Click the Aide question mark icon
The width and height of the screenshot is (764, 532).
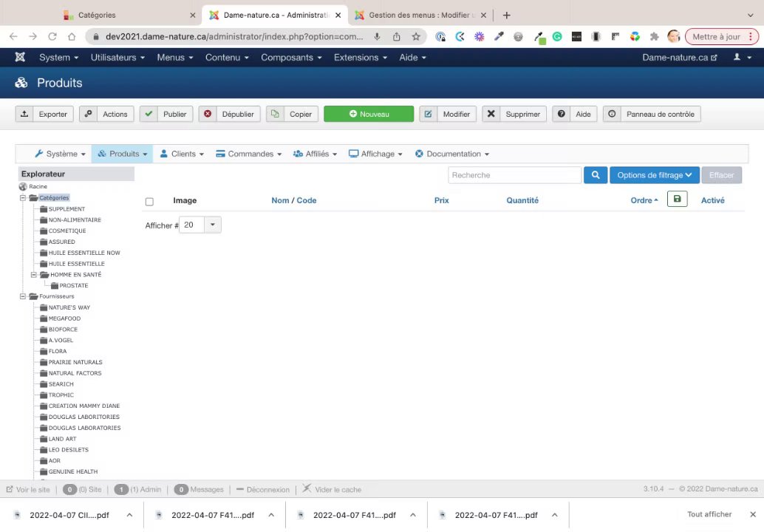coord(562,114)
